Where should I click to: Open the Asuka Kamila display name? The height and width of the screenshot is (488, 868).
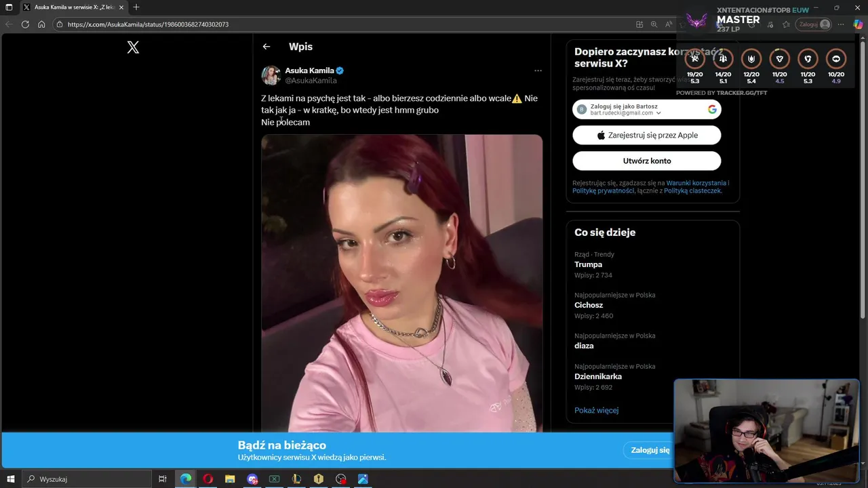pyautogui.click(x=309, y=70)
